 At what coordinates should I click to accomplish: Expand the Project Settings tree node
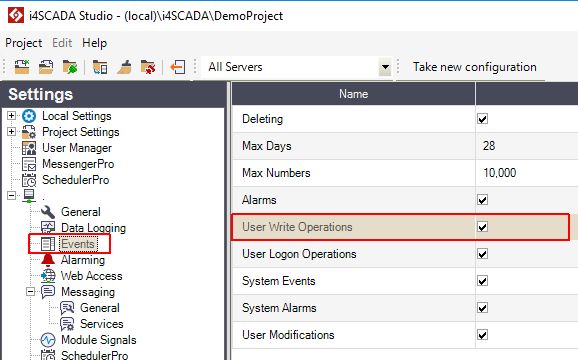pos(11,132)
